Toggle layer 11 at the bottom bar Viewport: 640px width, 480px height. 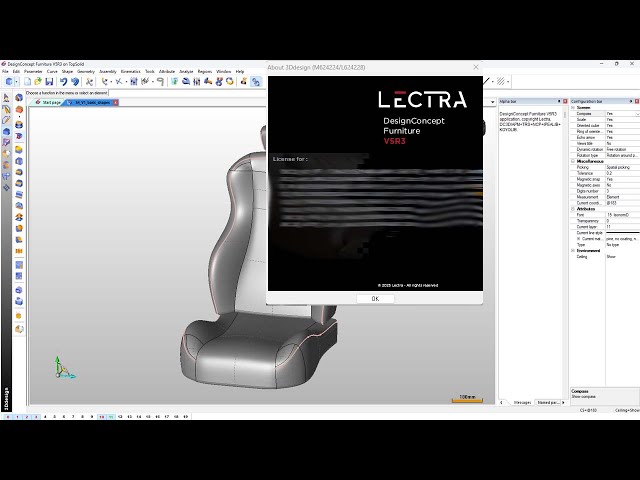coord(111,417)
